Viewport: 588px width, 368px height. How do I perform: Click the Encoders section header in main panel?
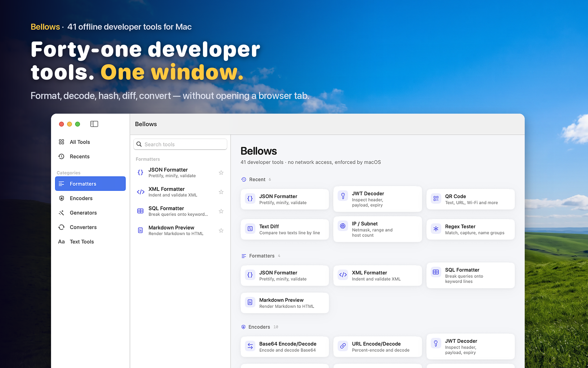coord(260,327)
